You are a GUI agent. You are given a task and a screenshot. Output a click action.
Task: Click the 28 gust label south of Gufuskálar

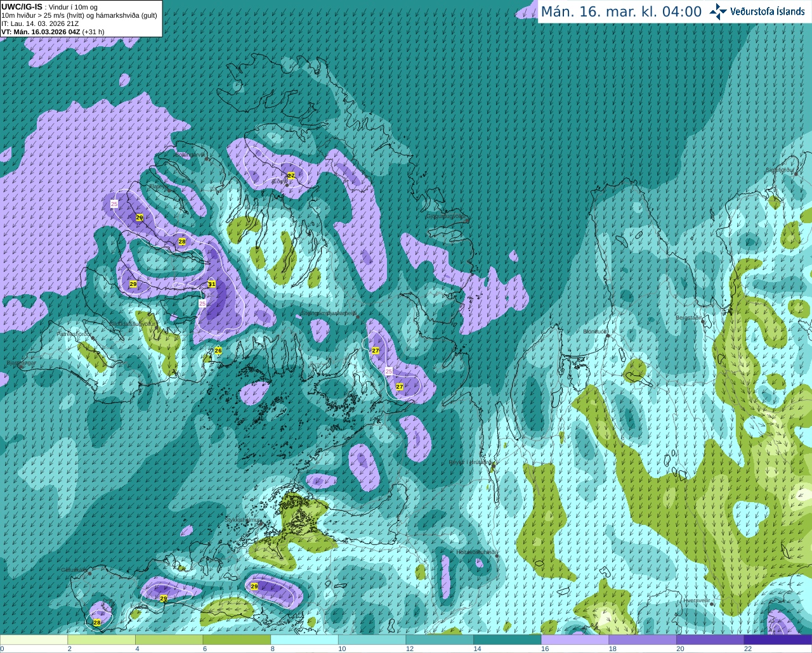click(96, 623)
